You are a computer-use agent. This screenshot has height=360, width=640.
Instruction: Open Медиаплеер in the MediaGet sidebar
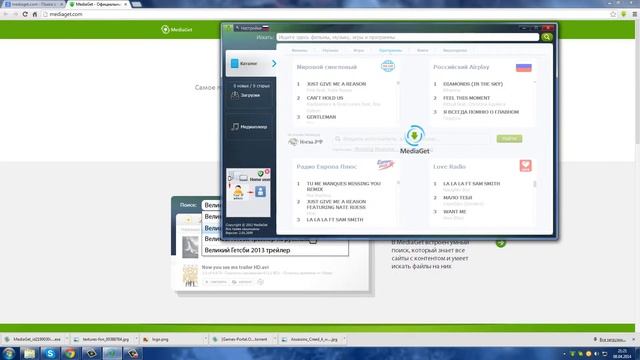249,127
